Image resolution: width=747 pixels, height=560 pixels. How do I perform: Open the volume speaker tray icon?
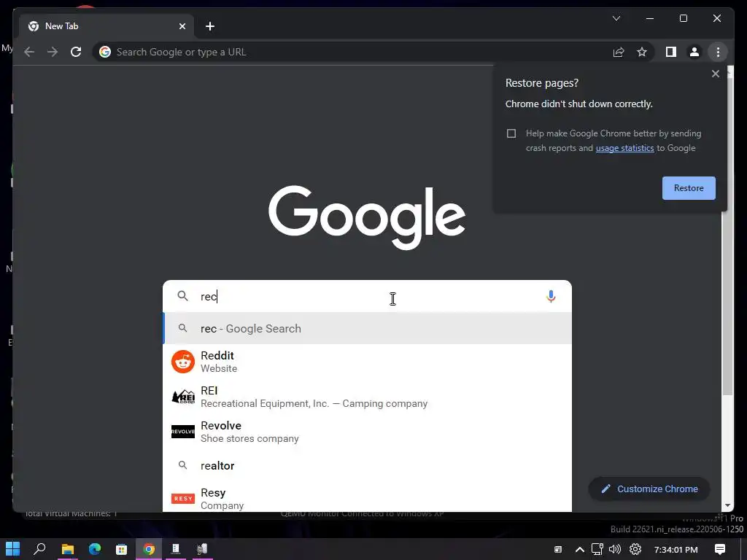(x=615, y=550)
